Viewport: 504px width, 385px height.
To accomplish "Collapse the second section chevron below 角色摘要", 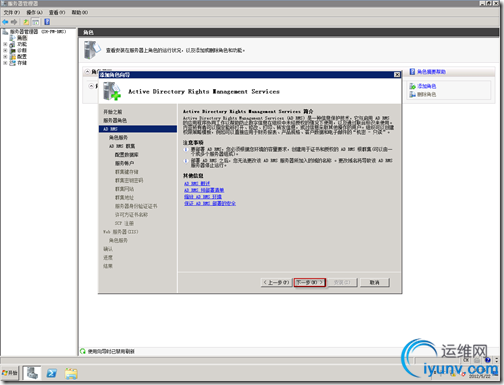I will click(x=91, y=86).
